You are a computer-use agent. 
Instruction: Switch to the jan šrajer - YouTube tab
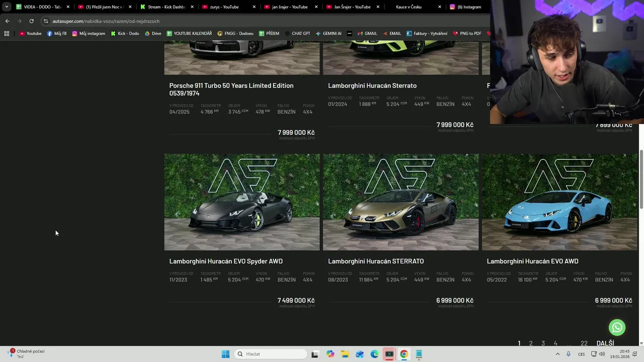click(x=290, y=7)
